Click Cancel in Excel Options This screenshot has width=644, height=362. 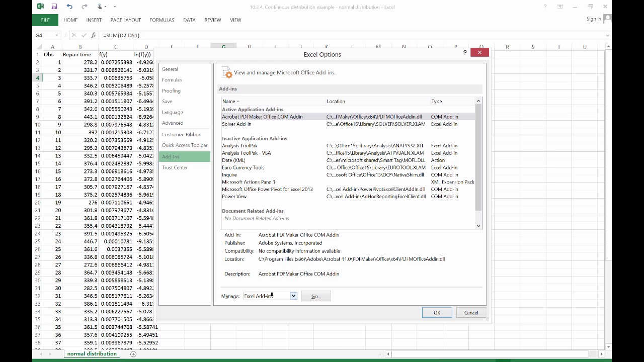pyautogui.click(x=471, y=313)
